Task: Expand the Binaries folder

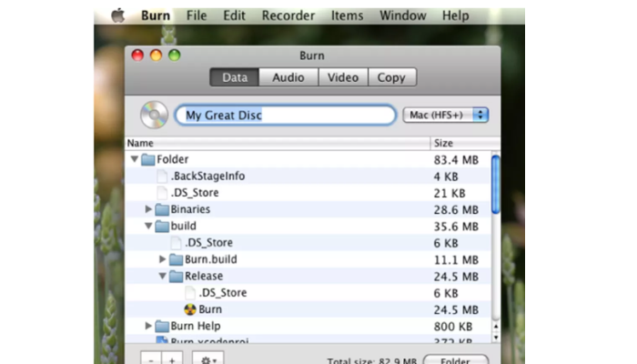Action: (148, 209)
